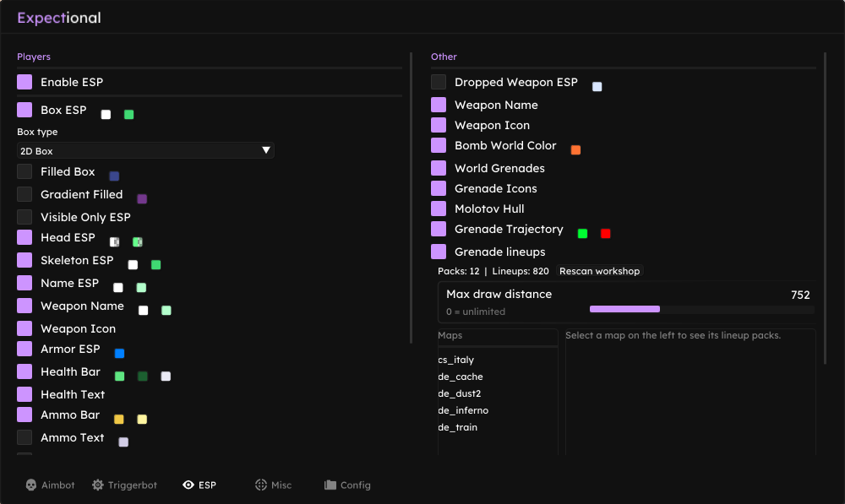The height and width of the screenshot is (504, 845).
Task: Open the Config folder icon
Action: [330, 485]
